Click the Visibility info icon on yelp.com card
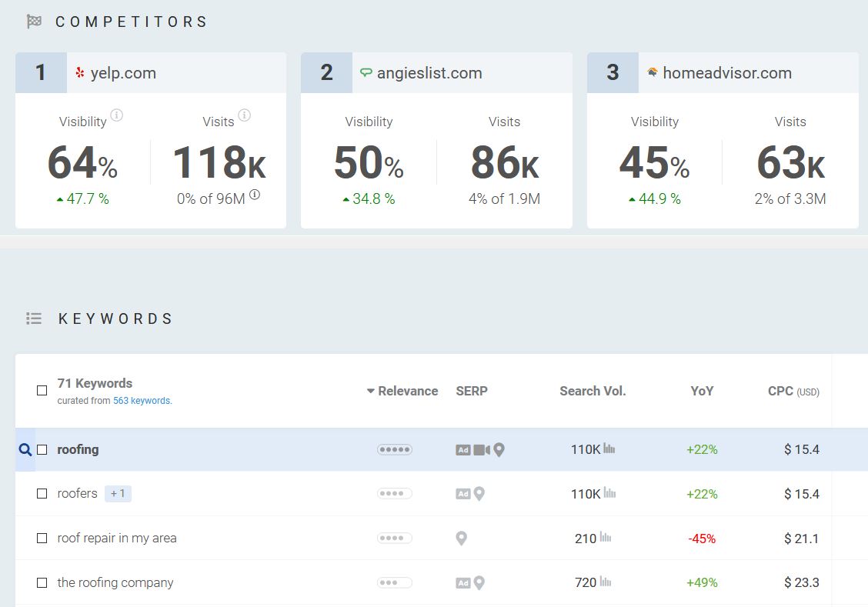Screen dimensions: 868x607 click(116, 115)
